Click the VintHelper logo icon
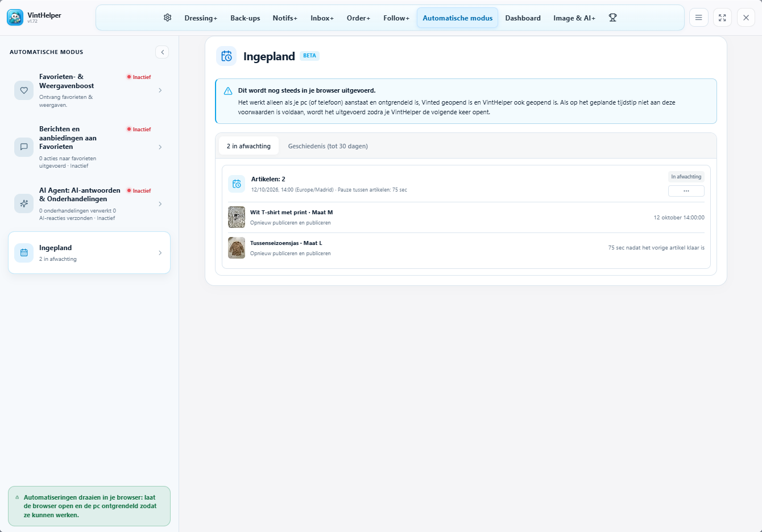 click(15, 18)
